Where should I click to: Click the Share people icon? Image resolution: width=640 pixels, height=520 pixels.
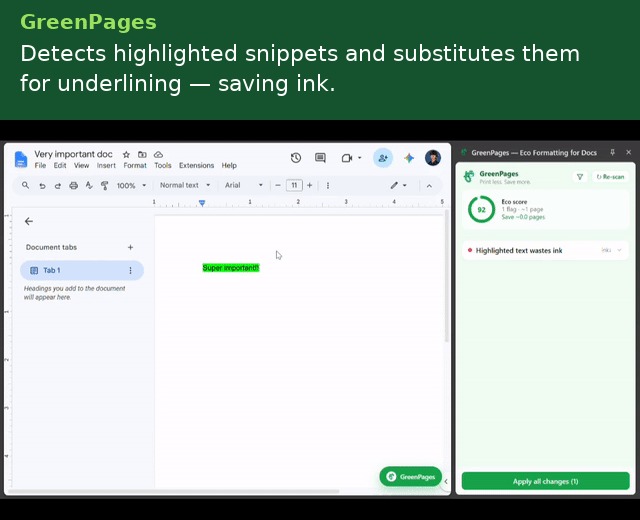click(x=383, y=158)
